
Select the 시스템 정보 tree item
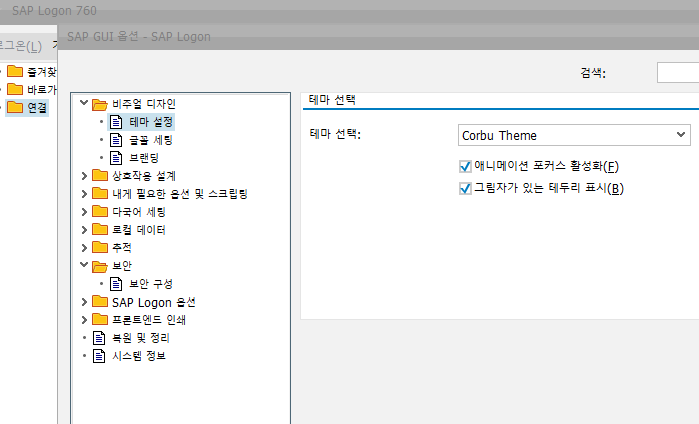[x=139, y=356]
